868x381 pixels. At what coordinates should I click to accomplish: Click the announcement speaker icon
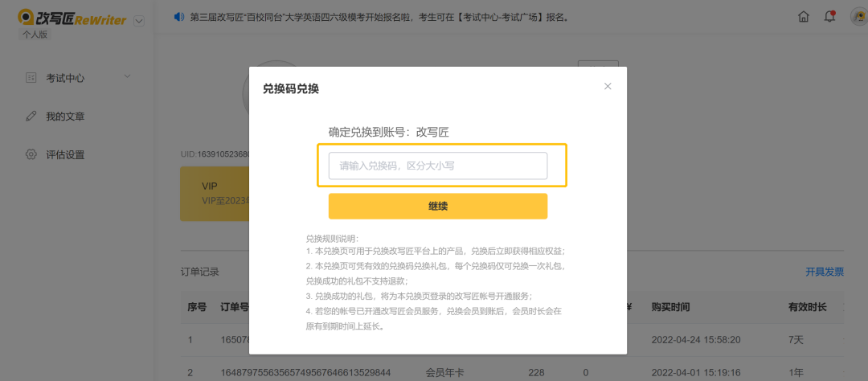point(178,17)
